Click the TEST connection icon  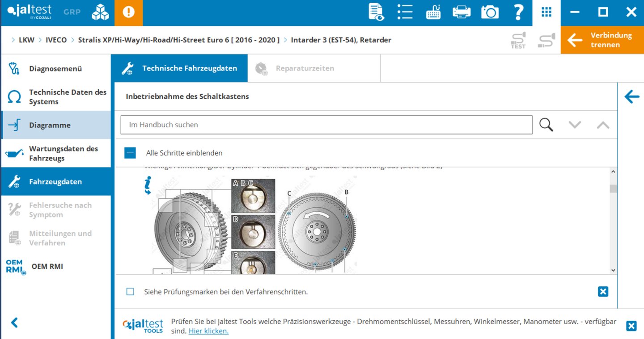(x=518, y=40)
